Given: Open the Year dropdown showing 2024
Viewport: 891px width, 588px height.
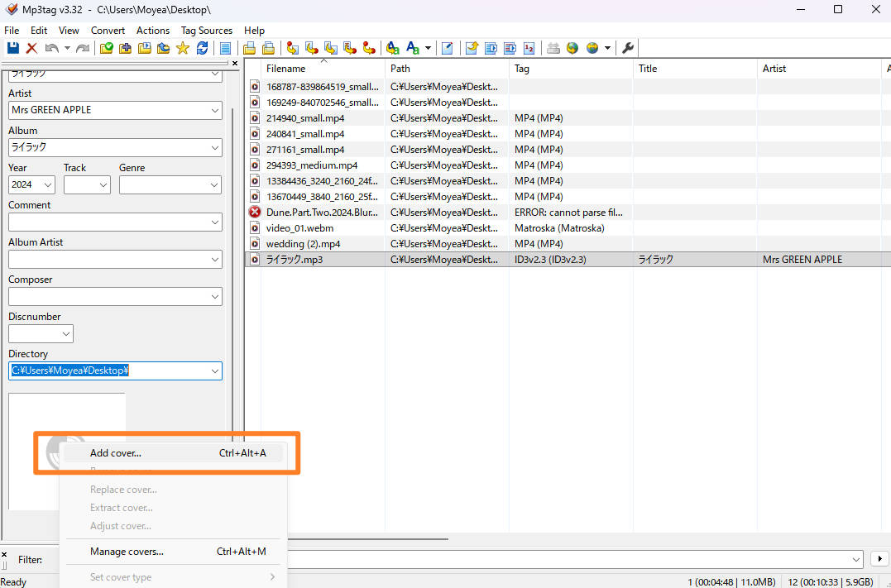Looking at the screenshot, I should tap(47, 185).
